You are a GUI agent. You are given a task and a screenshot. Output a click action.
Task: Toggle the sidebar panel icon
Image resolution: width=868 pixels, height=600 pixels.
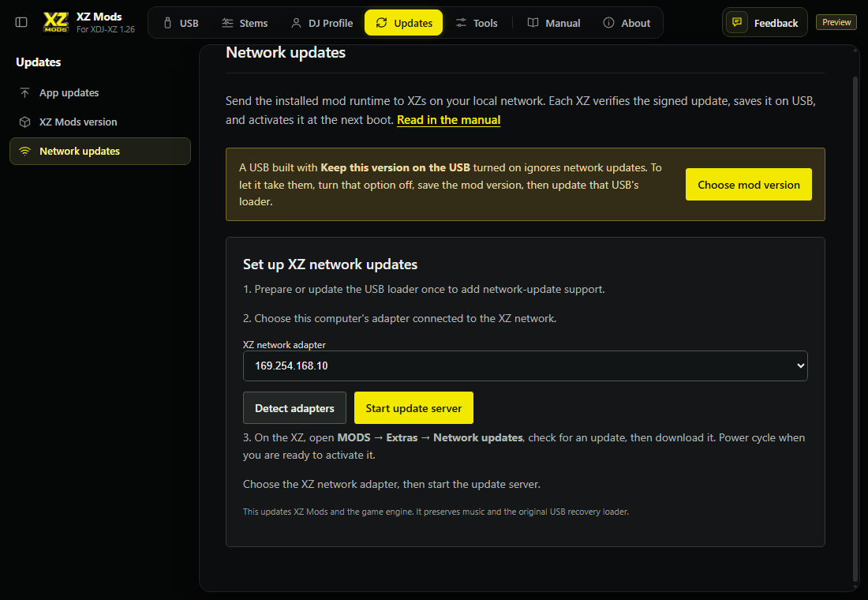click(x=21, y=23)
